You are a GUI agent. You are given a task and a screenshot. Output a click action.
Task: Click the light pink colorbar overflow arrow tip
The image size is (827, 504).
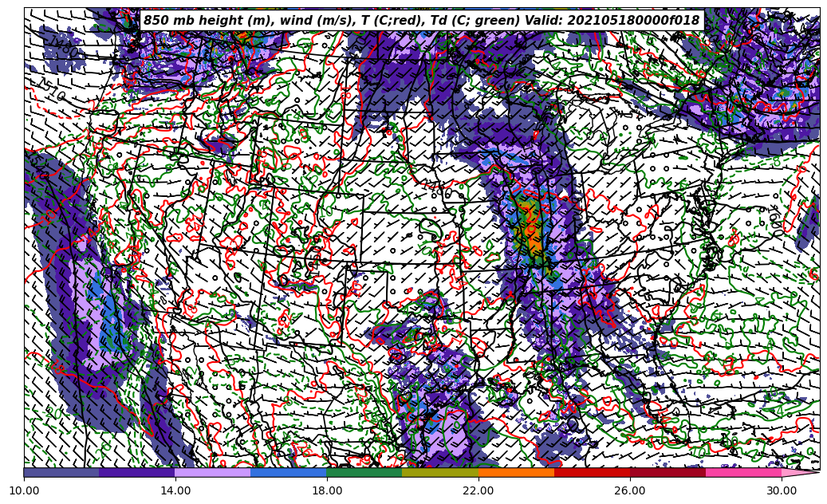click(x=801, y=472)
